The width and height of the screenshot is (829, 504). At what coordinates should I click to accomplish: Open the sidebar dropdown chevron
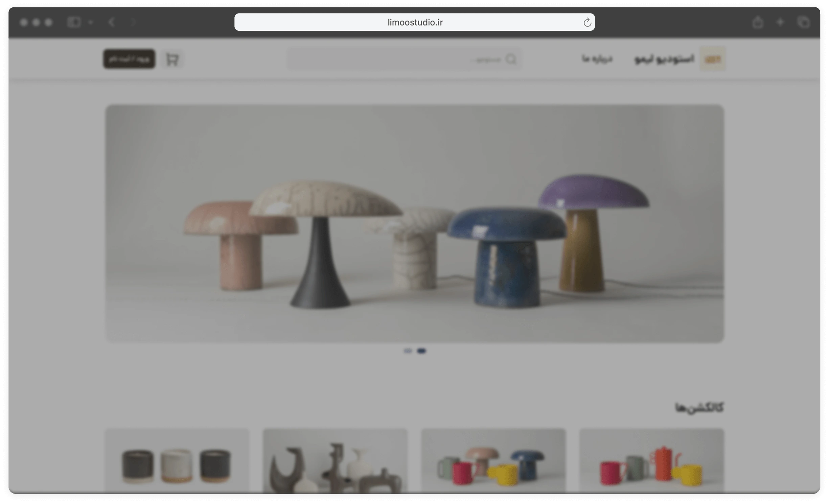click(90, 22)
